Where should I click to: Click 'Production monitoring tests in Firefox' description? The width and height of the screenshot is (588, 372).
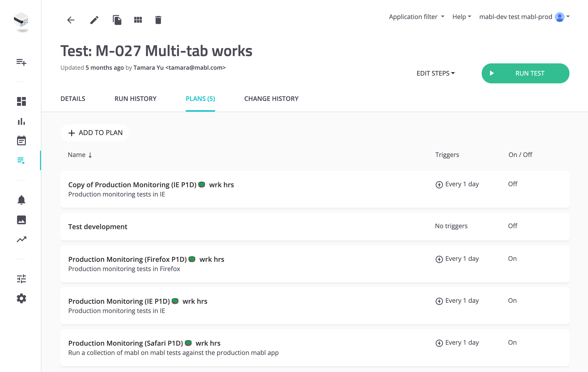124,269
